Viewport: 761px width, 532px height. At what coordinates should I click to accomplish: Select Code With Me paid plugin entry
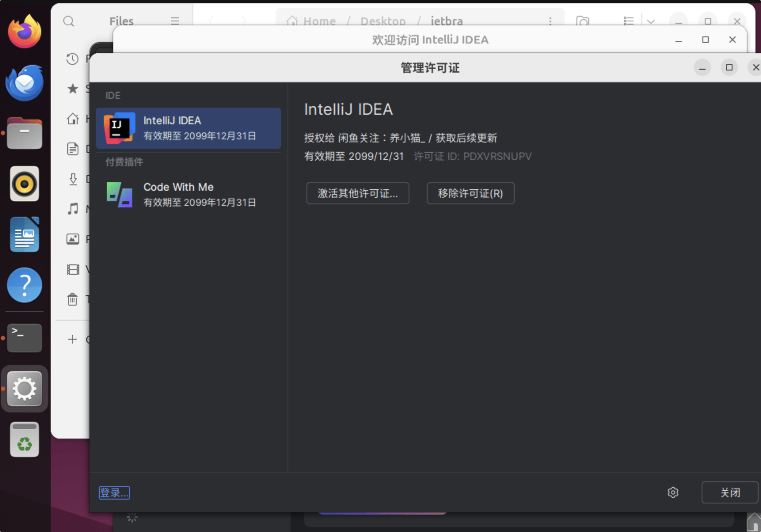pos(188,194)
